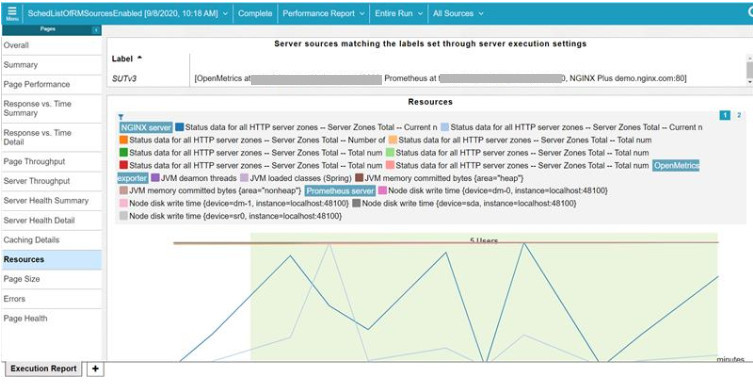This screenshot has height=384, width=753.
Task: Select the Resources page
Action: click(52, 260)
